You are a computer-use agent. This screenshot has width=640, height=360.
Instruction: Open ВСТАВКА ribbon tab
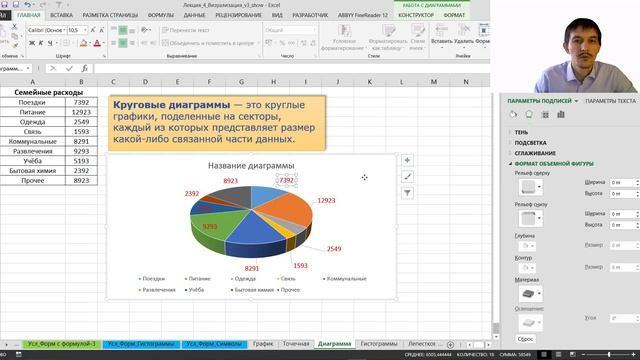click(x=61, y=15)
